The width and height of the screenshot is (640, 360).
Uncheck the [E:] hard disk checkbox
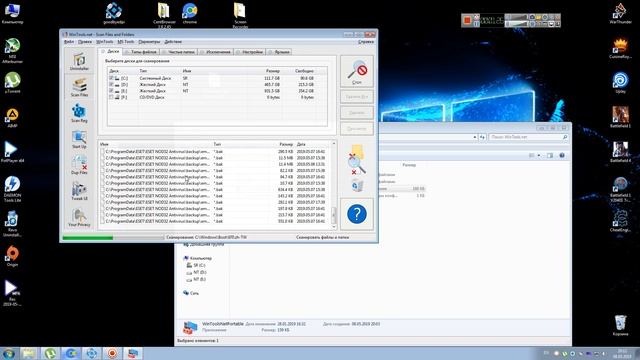pos(111,91)
